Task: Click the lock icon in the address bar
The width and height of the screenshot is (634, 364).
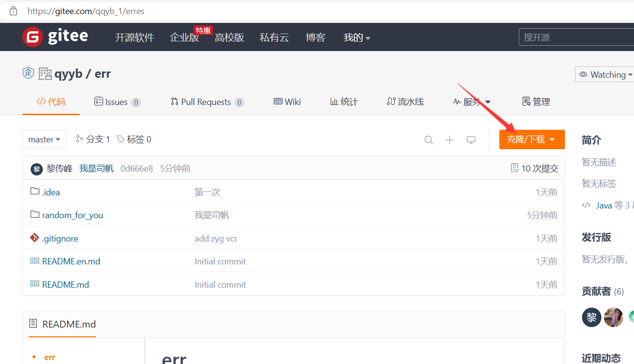Action: pyautogui.click(x=13, y=11)
